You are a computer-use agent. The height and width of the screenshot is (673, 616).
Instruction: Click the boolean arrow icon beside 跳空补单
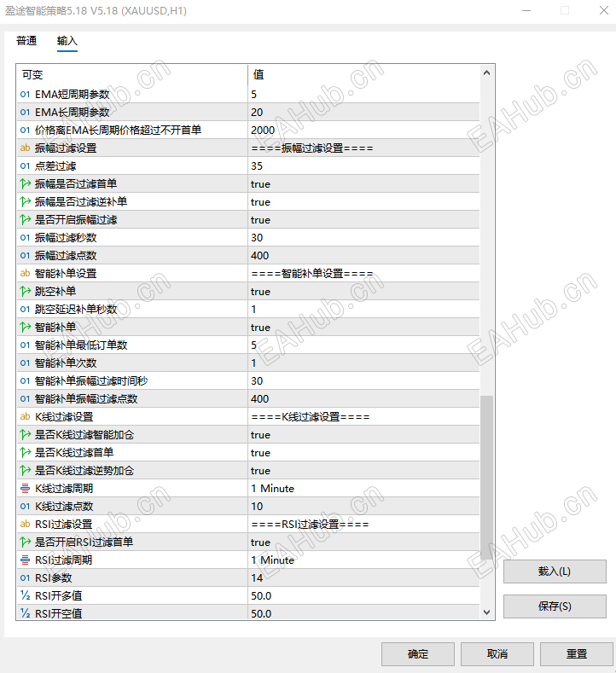25,292
